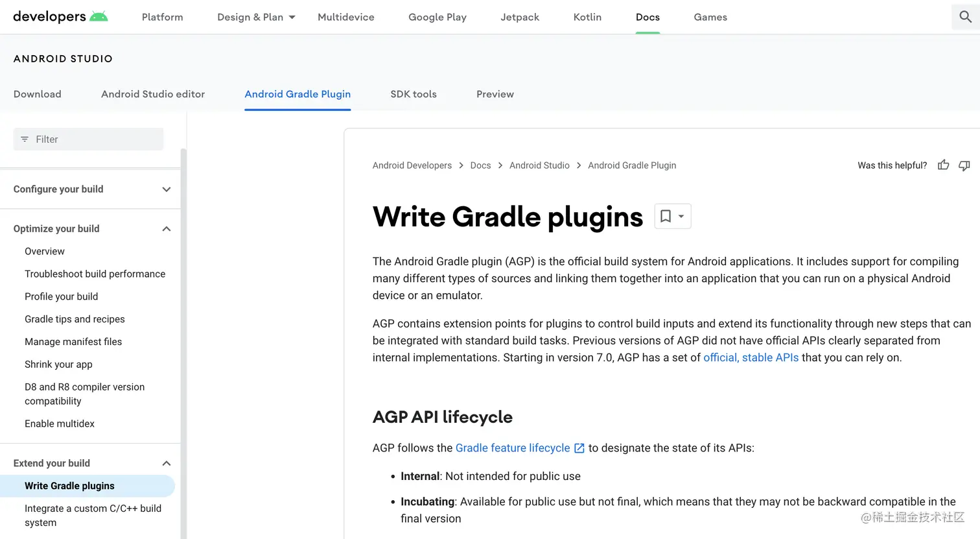Viewport: 980px width, 539px height.
Task: Open the Platform menu
Action: pyautogui.click(x=162, y=17)
